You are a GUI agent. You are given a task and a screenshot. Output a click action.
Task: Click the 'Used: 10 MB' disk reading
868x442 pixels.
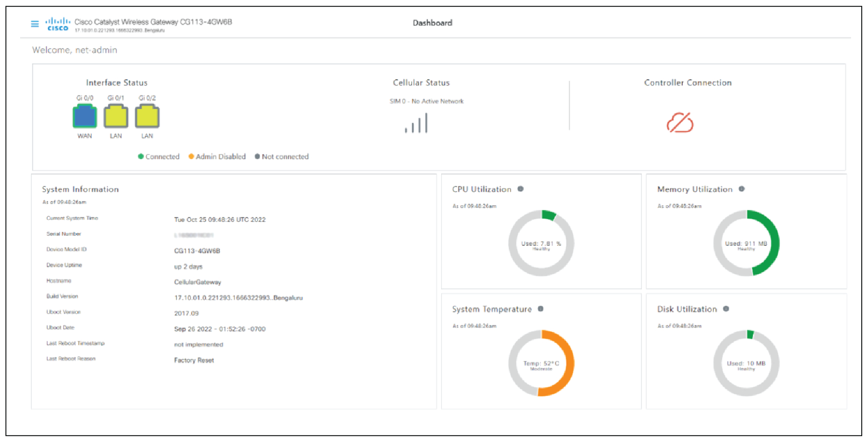pyautogui.click(x=746, y=364)
